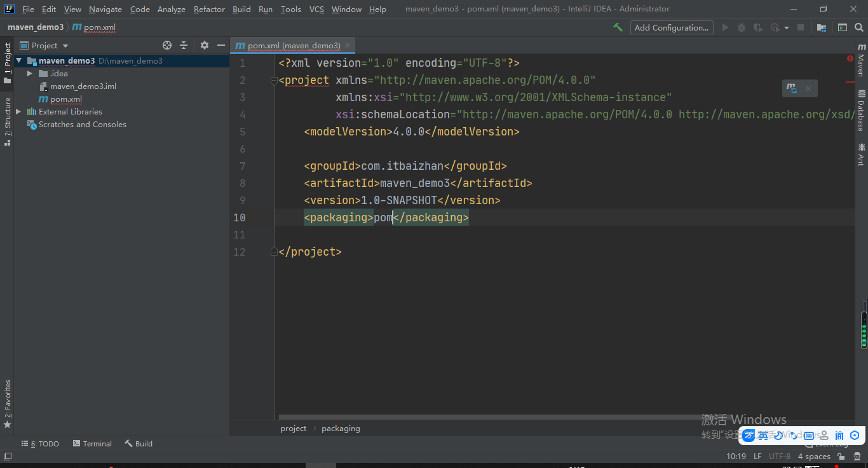Click 'packaging' breadcrumb below editor
This screenshot has height=468, width=868.
341,429
